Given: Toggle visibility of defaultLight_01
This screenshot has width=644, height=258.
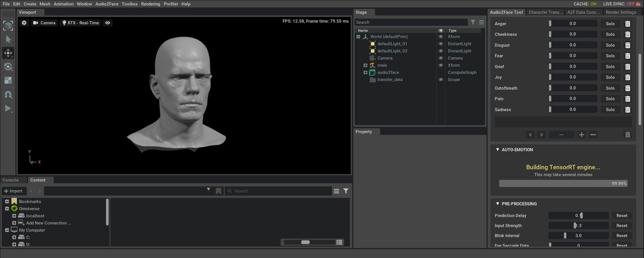Looking at the screenshot, I should pyautogui.click(x=441, y=44).
